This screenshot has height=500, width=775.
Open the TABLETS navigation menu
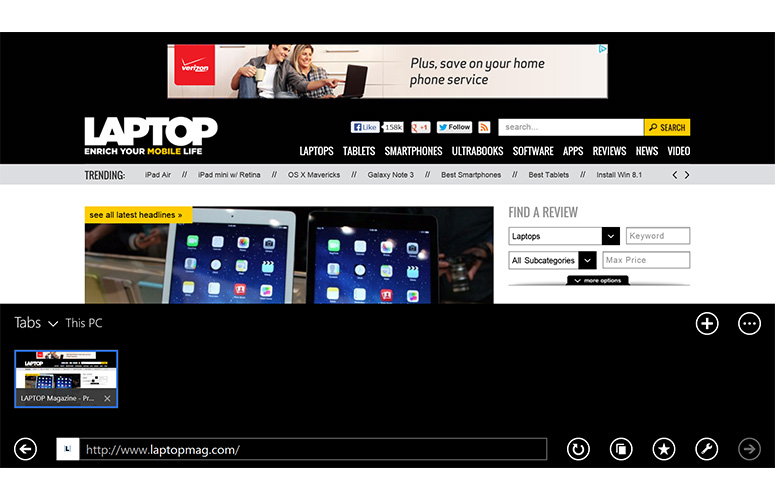[359, 151]
